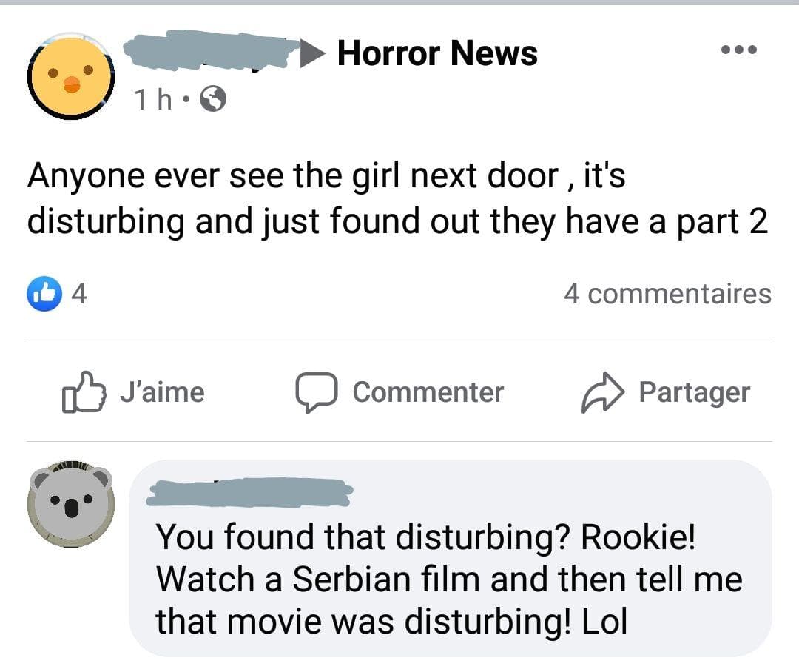
Task: Click the blue thumbs-up reaction icon
Action: coord(45,294)
